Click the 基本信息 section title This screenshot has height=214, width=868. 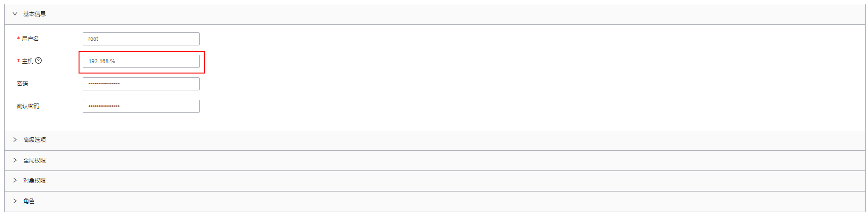point(35,14)
